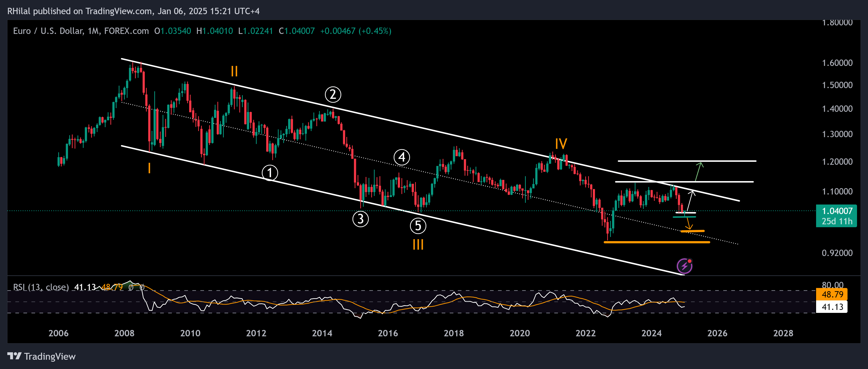Click the change value +0.00467 (+0.45%)
The height and width of the screenshot is (369, 868).
[356, 31]
